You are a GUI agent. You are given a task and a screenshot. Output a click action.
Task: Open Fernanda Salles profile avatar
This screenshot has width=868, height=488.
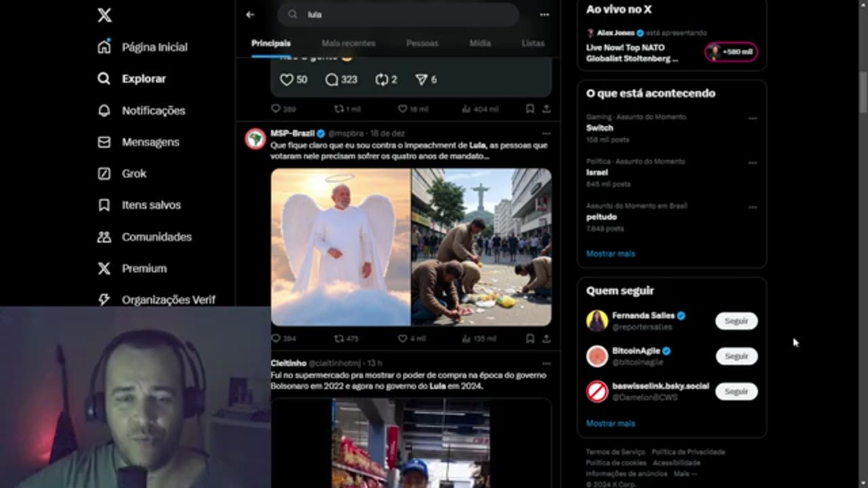pos(597,321)
